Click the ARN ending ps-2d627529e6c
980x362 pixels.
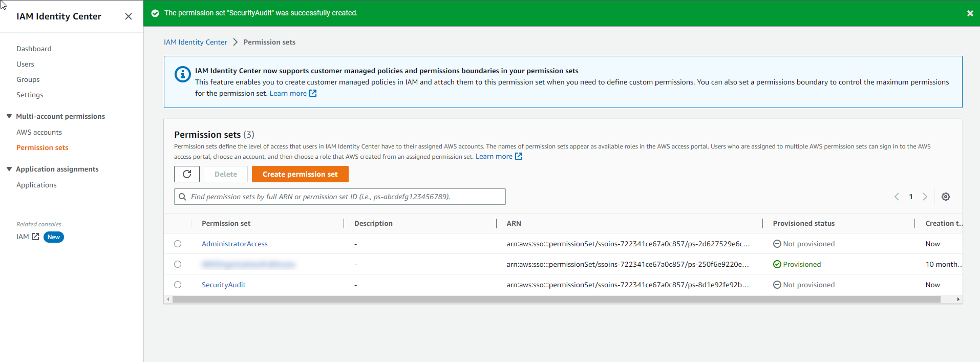coord(628,244)
